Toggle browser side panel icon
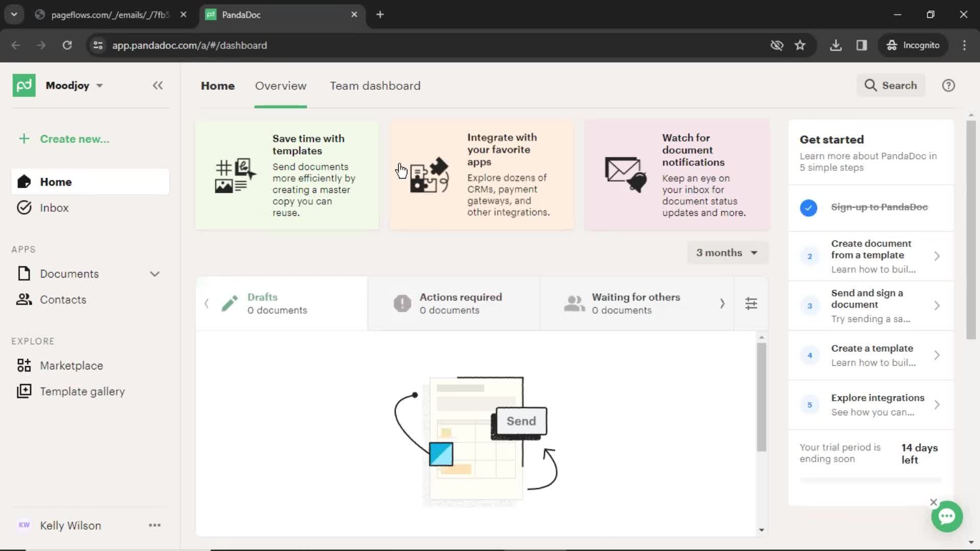Viewport: 980px width, 551px height. 862,45
